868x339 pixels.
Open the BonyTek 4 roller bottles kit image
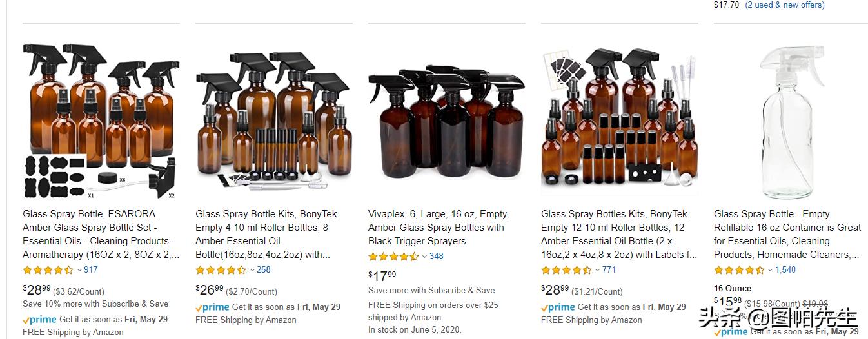click(x=274, y=121)
